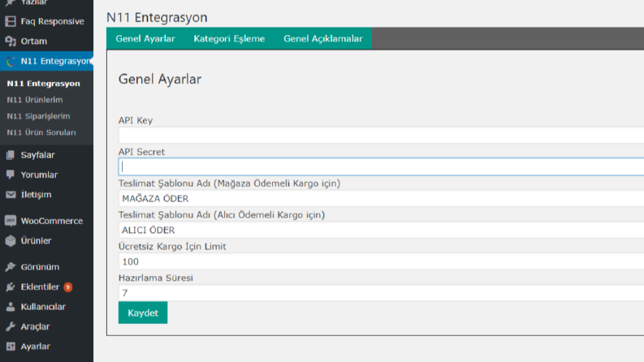This screenshot has width=644, height=362.
Task: Click the Araçlar wrench icon
Action: pyautogui.click(x=11, y=327)
